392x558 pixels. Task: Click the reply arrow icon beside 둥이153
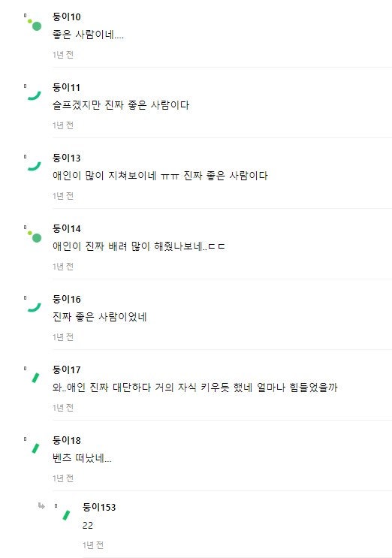[41, 505]
